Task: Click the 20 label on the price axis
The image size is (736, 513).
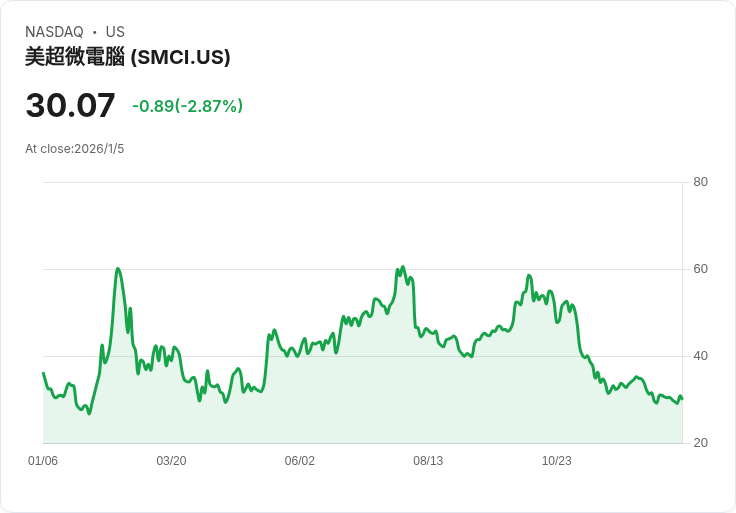Action: click(x=701, y=443)
